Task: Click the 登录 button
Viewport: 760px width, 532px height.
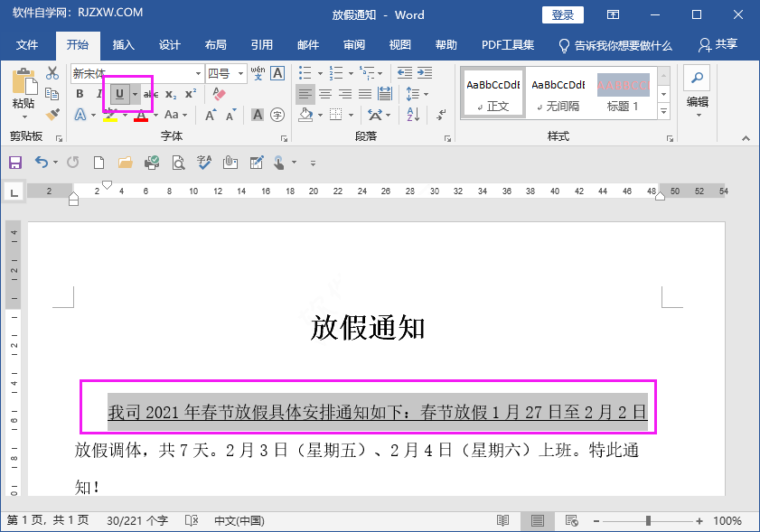Action: [562, 14]
